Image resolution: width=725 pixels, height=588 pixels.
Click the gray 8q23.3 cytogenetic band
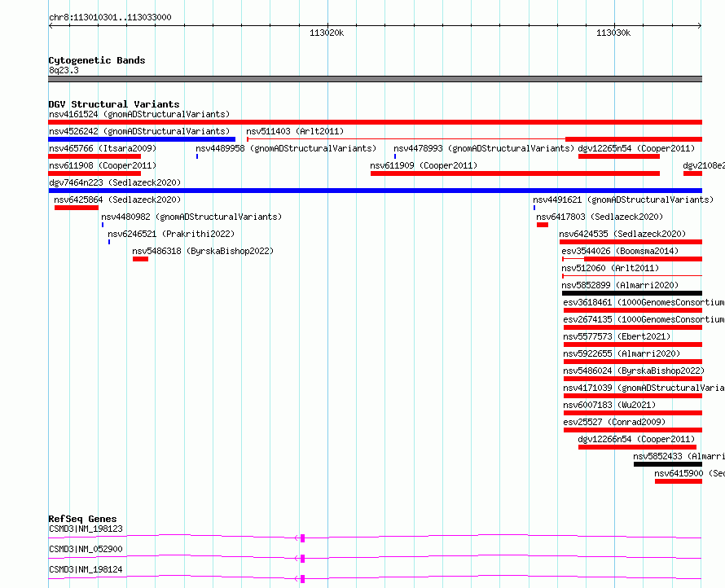point(375,79)
